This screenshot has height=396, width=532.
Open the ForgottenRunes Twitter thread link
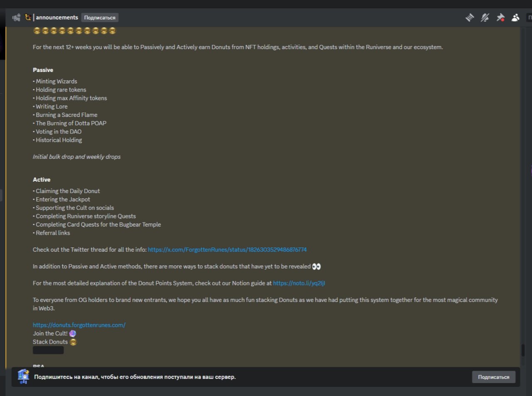click(227, 250)
